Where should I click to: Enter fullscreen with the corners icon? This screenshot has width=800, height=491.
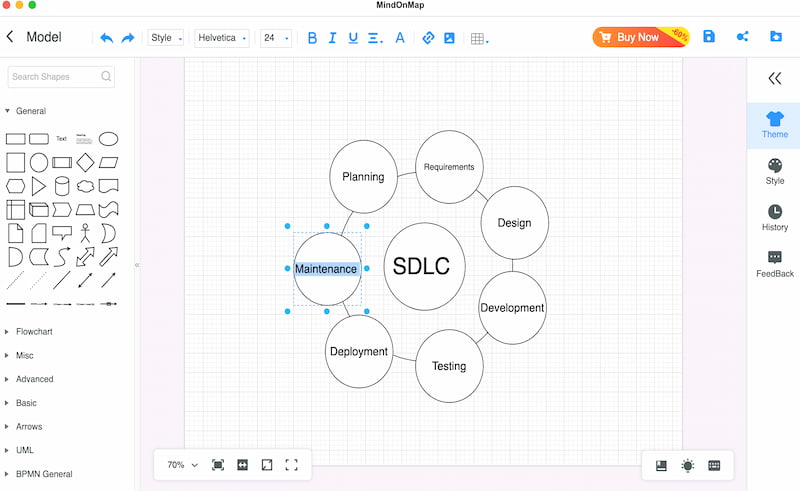click(291, 465)
